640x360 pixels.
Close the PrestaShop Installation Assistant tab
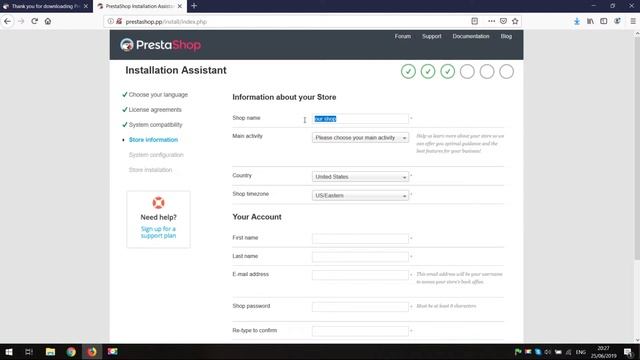coord(180,6)
